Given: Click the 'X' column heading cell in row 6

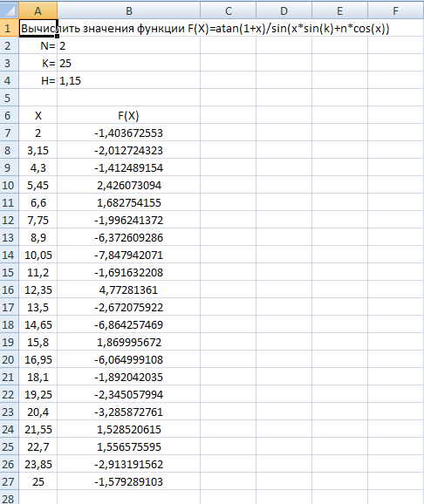Looking at the screenshot, I should pos(38,115).
